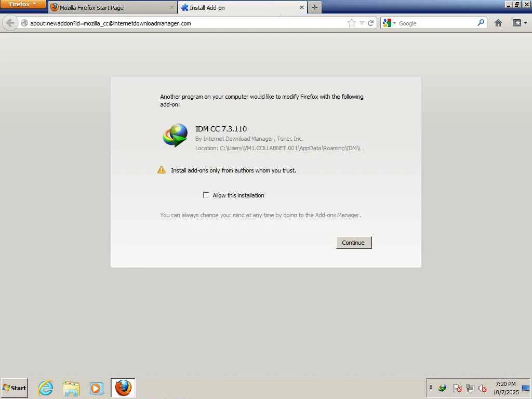
Task: Click the search magnifier icon
Action: [x=481, y=23]
